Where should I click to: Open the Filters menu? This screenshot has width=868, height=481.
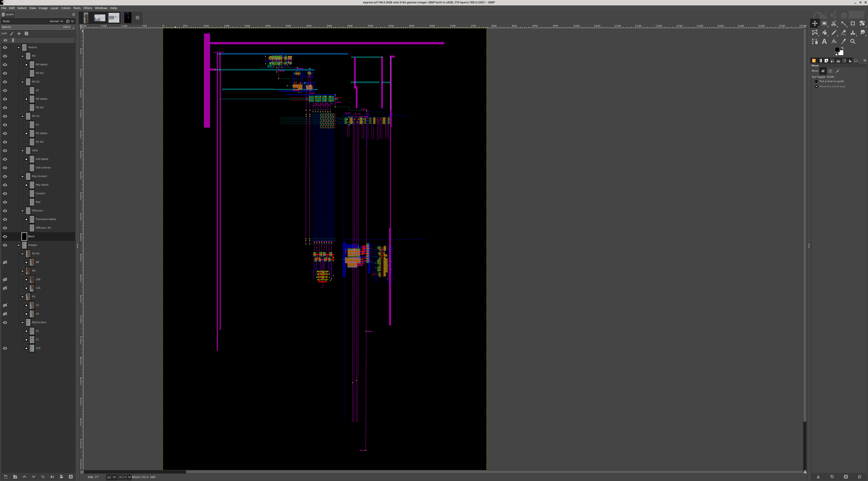click(88, 8)
